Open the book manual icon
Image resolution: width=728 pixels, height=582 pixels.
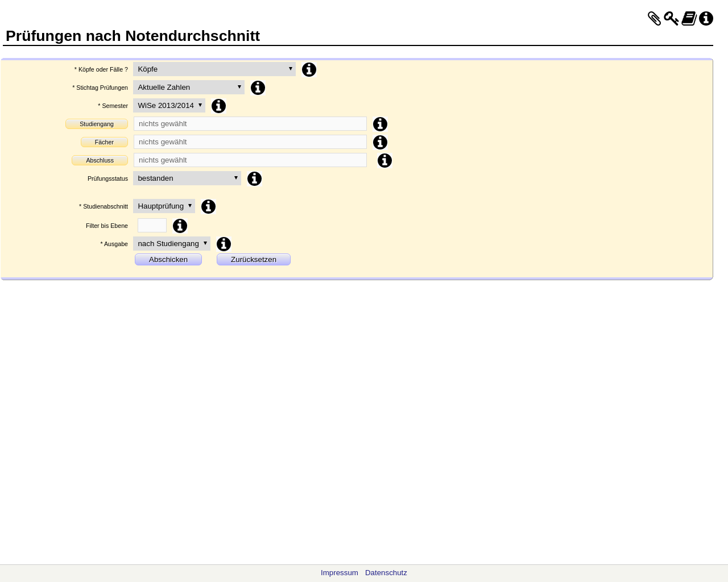689,19
